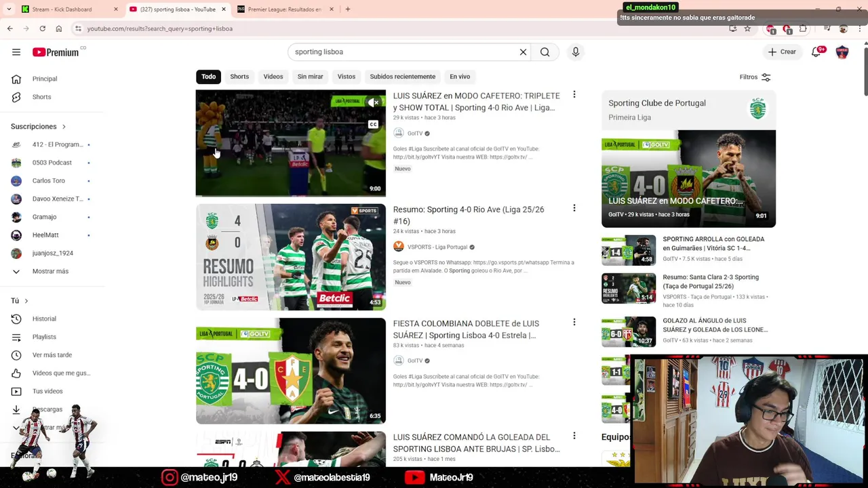Open Filtros search filters
This screenshot has height=488, width=868.
pyautogui.click(x=755, y=77)
